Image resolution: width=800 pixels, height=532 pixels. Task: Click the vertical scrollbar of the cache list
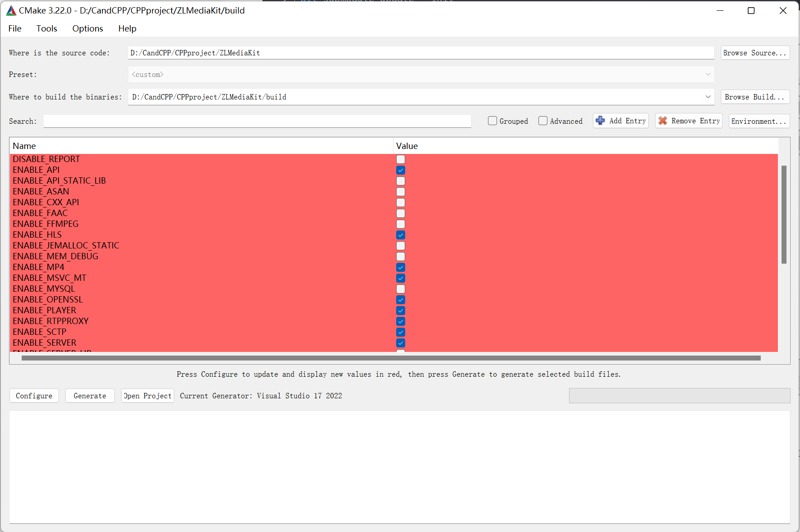click(x=784, y=215)
